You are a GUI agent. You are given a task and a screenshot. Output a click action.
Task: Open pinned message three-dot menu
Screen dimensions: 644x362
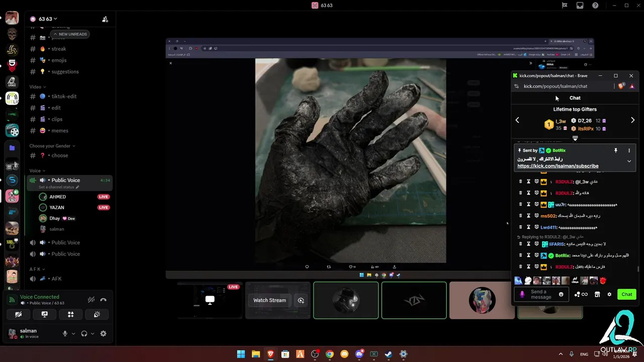coord(629,150)
